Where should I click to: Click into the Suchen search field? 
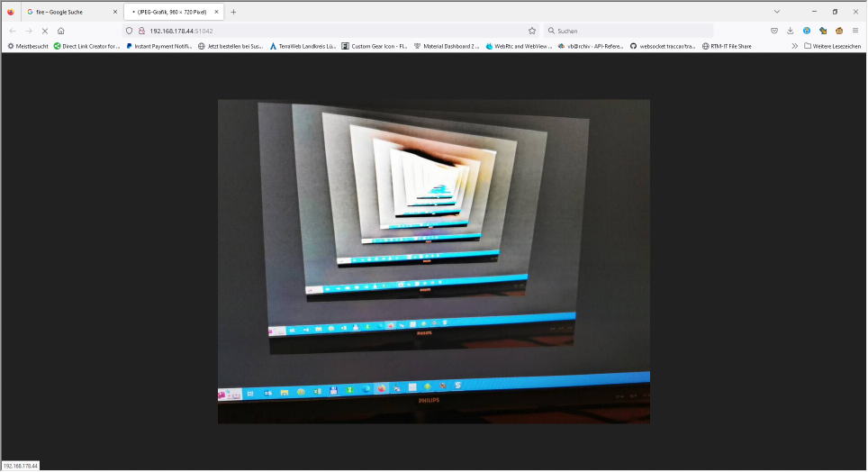click(630, 31)
